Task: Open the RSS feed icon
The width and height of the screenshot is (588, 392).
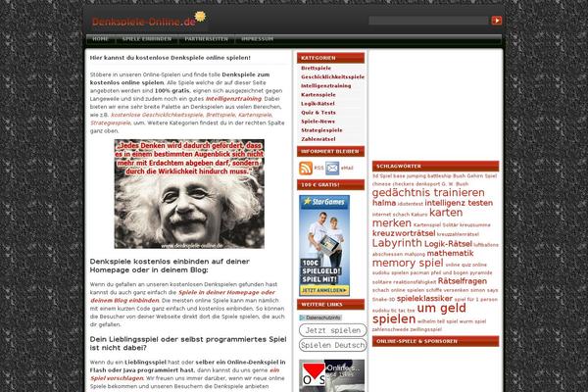Action: point(306,168)
